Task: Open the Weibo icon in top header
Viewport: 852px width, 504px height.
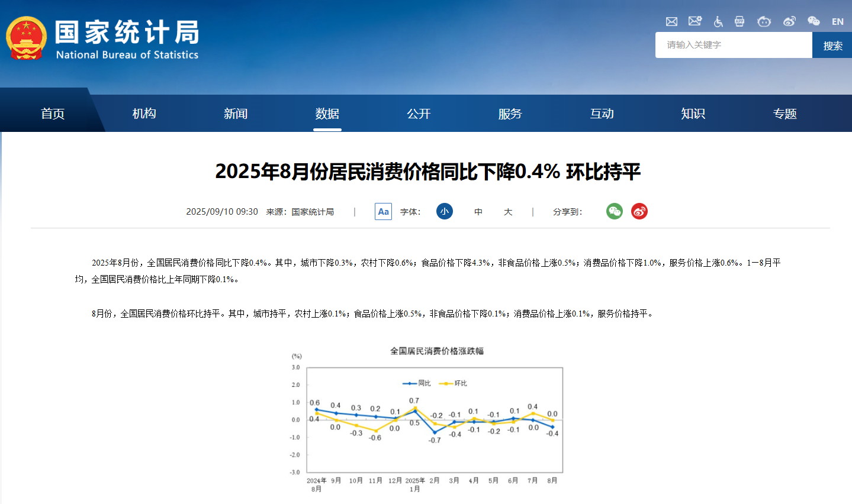Action: [x=789, y=21]
